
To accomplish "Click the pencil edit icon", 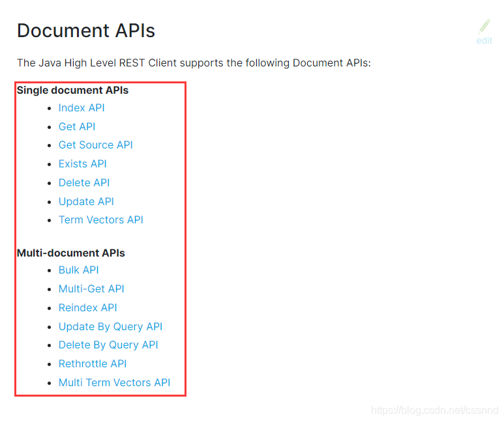I will [484, 27].
